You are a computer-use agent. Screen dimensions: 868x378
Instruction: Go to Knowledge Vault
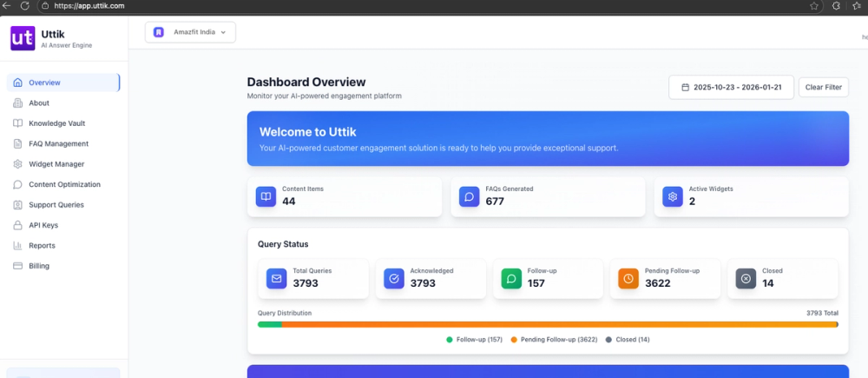click(63, 123)
